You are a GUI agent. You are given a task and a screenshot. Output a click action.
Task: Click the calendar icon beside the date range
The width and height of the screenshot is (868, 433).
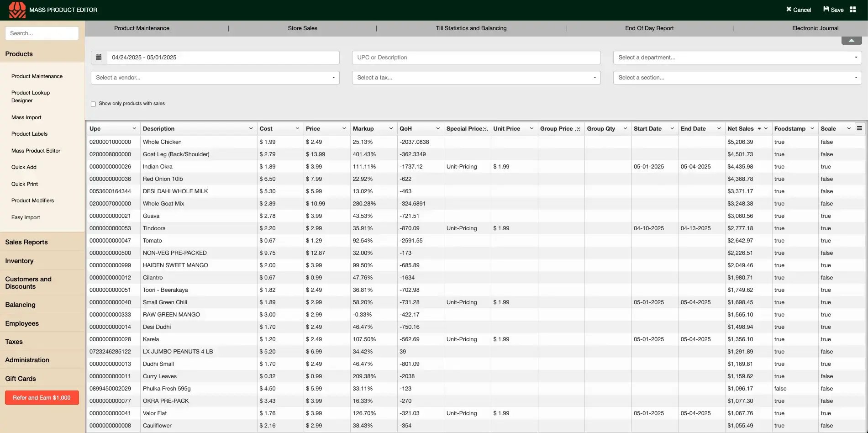tap(99, 57)
